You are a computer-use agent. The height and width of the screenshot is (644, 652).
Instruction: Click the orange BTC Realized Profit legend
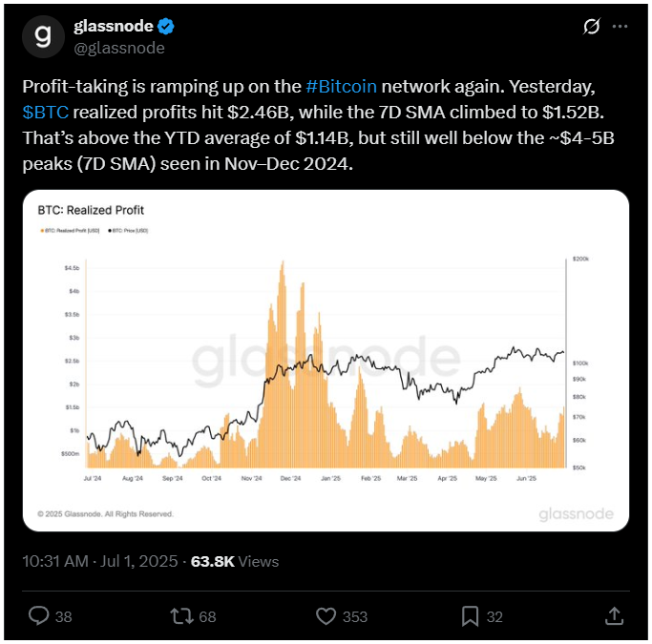point(70,231)
